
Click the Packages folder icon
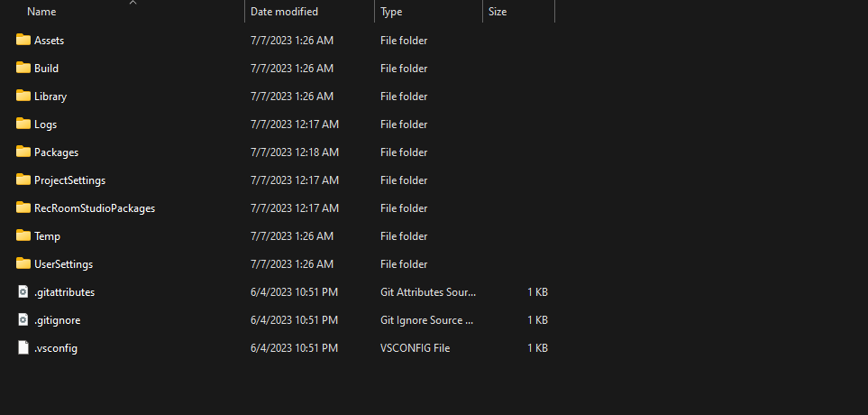[x=23, y=152]
